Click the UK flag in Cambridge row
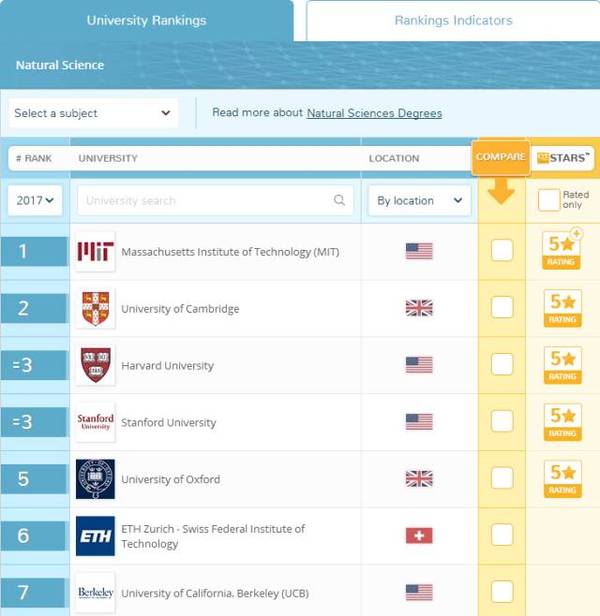 (x=419, y=308)
